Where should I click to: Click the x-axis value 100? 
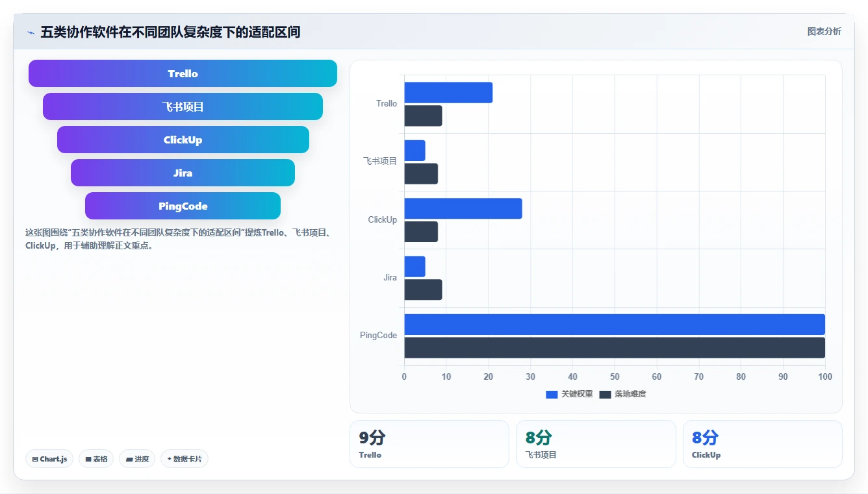tap(824, 377)
